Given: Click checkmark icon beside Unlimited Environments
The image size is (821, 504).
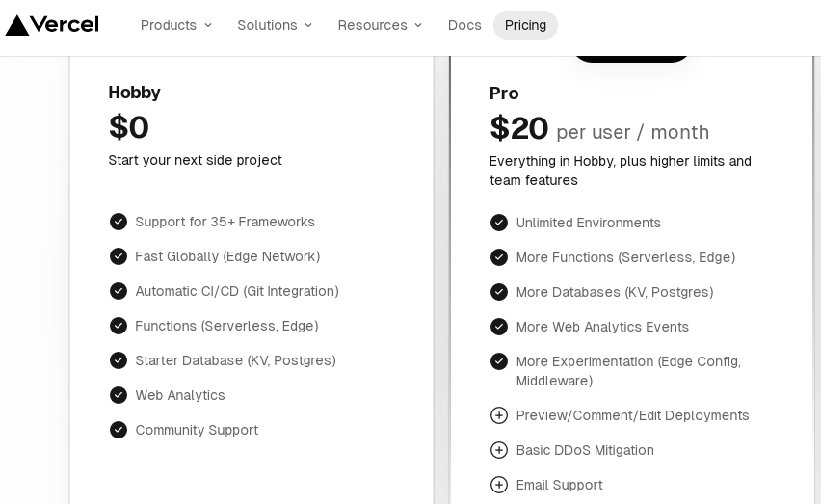Looking at the screenshot, I should (499, 223).
